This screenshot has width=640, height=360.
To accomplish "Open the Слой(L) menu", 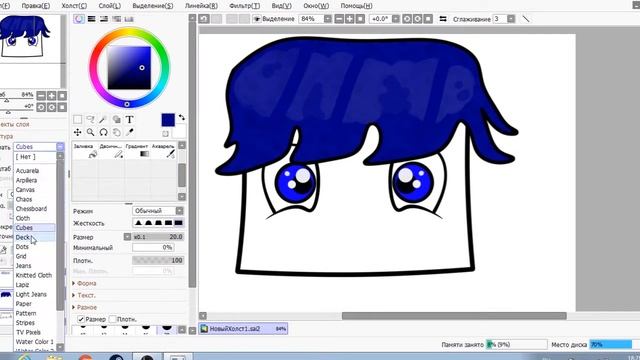I will [109, 6].
